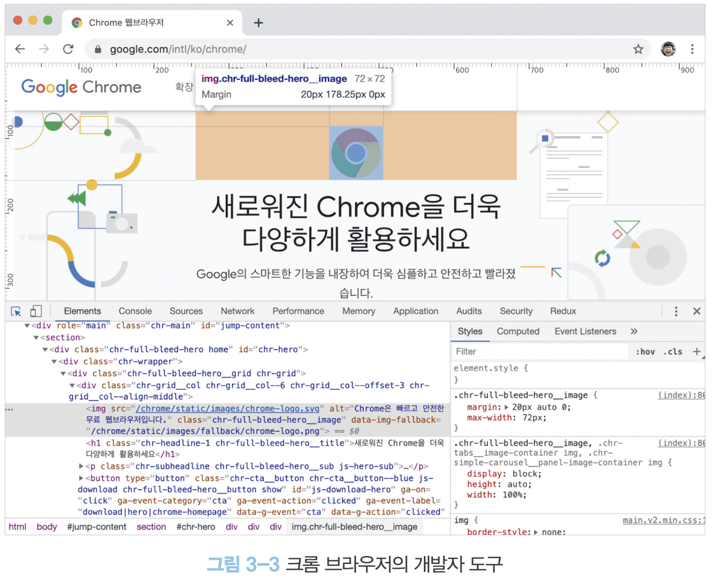This screenshot has height=588, width=713.
Task: Click the plus icon to add new style rule
Action: 697,352
